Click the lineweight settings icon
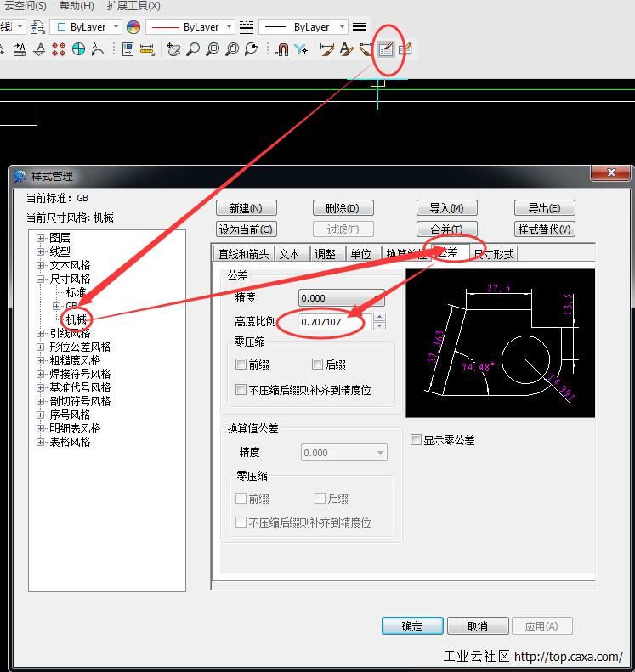Image resolution: width=635 pixels, height=672 pixels. 360,27
